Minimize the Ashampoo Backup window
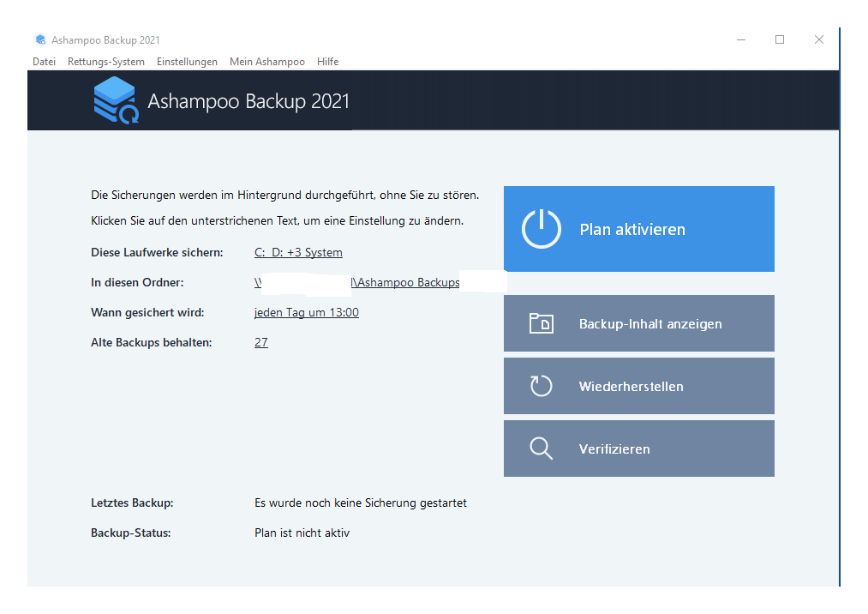Viewport: 868px width, 614px height. [x=741, y=40]
